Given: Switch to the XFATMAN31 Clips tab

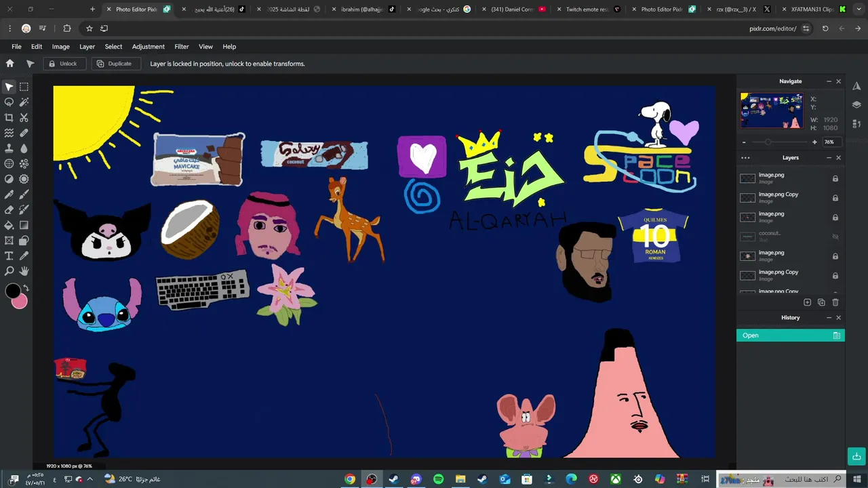Looking at the screenshot, I should pos(813,9).
